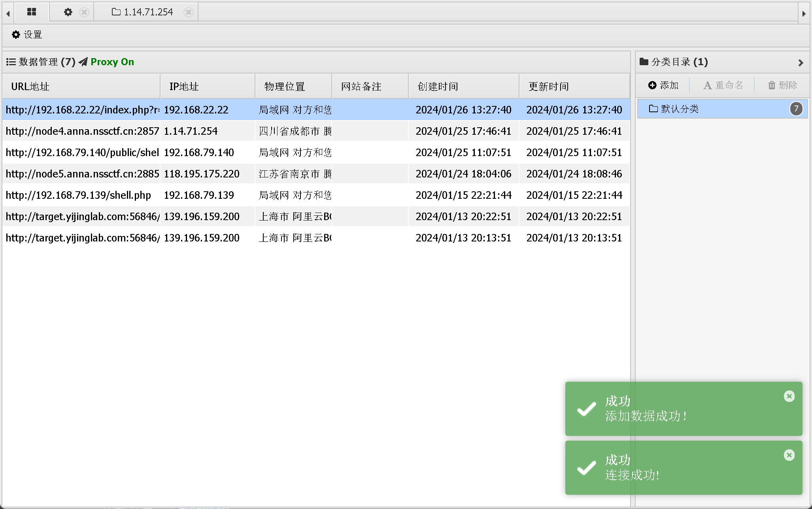Click the Proxy On status indicator
The image size is (812, 509).
tap(112, 62)
